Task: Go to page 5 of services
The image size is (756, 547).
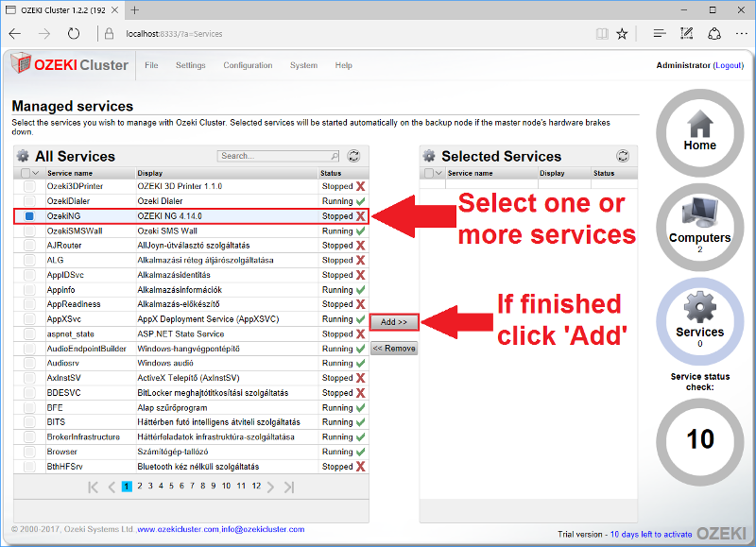Action: [171, 486]
